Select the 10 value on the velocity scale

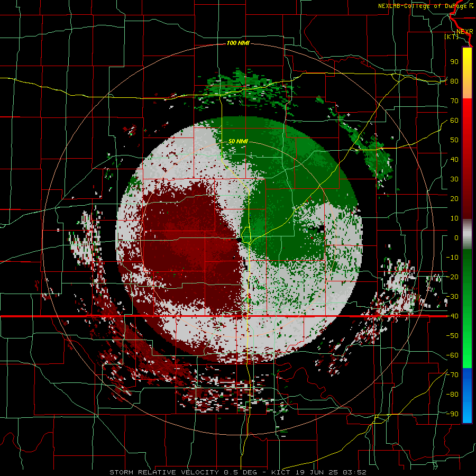[x=454, y=218]
